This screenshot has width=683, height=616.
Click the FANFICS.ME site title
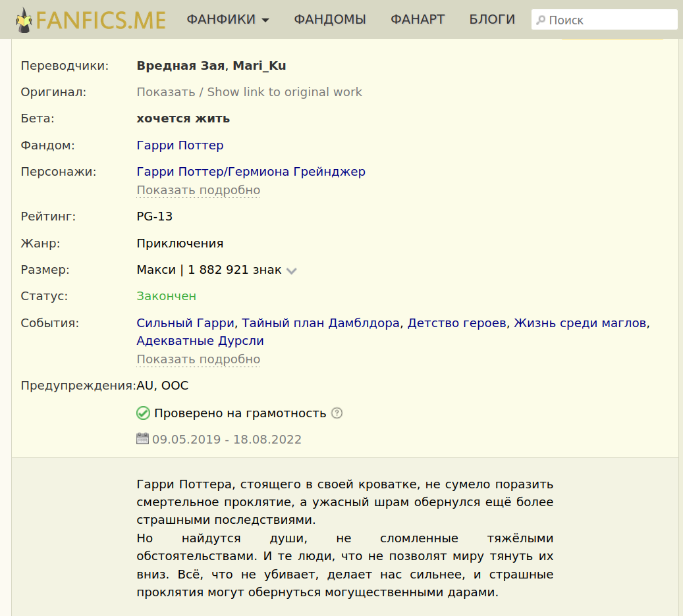coord(101,20)
